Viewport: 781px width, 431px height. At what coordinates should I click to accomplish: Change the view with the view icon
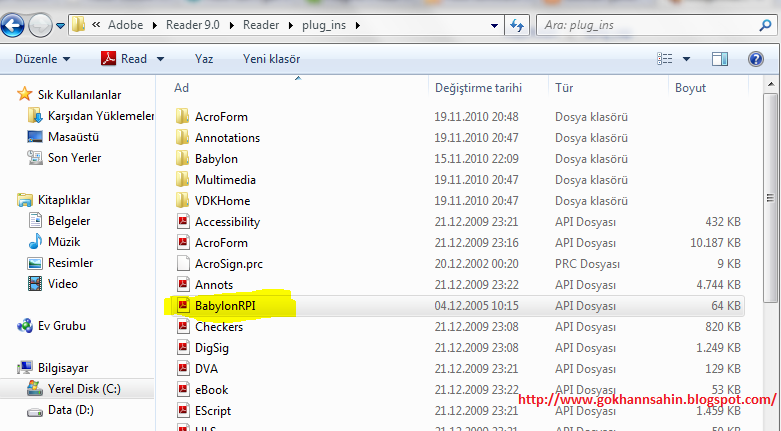[x=665, y=59]
